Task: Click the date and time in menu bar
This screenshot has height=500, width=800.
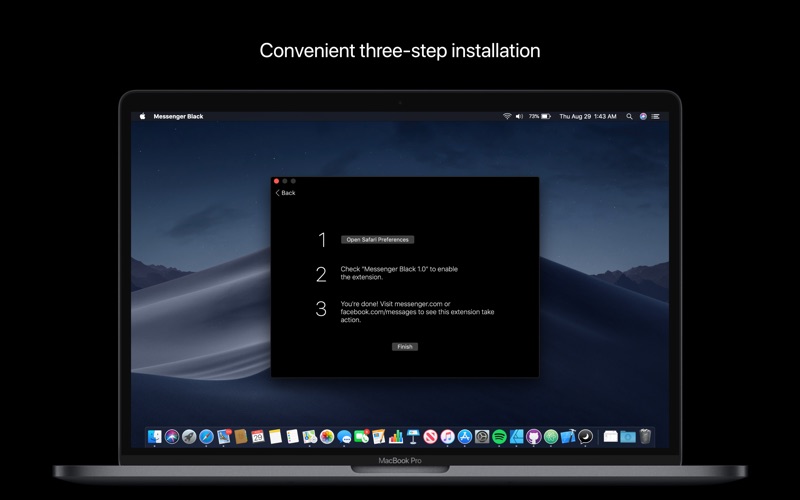Action: click(x=588, y=116)
